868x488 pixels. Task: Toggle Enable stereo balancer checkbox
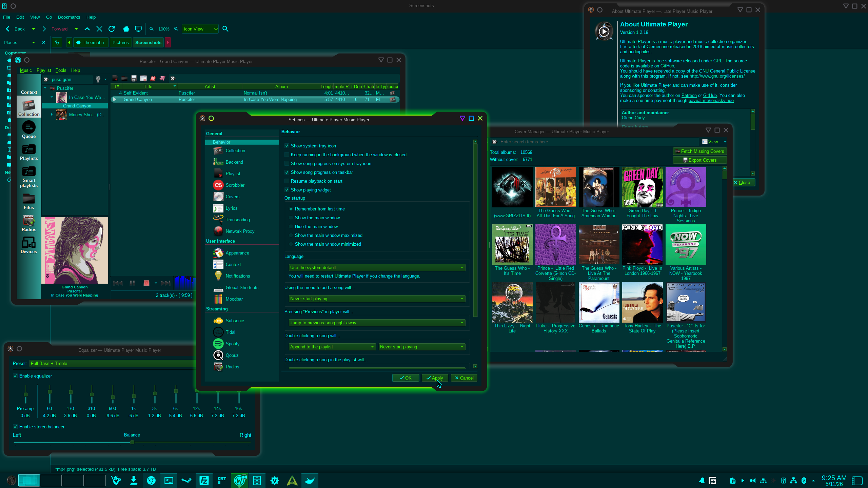[15, 427]
